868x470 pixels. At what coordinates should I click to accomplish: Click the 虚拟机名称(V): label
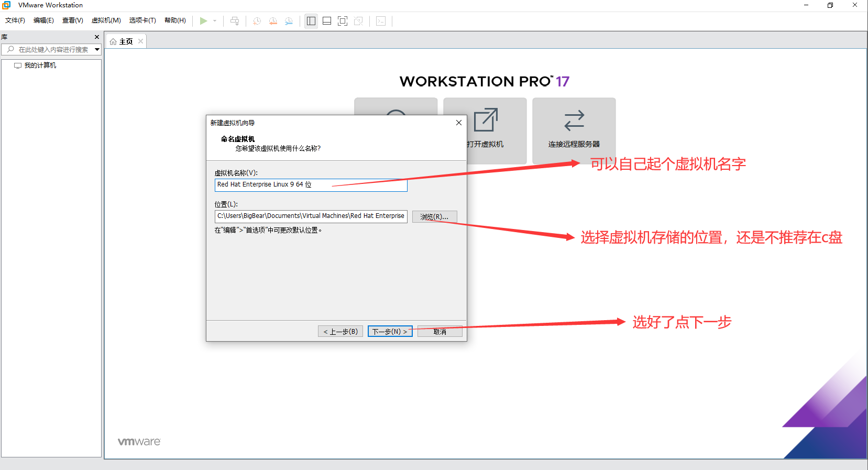click(x=236, y=173)
